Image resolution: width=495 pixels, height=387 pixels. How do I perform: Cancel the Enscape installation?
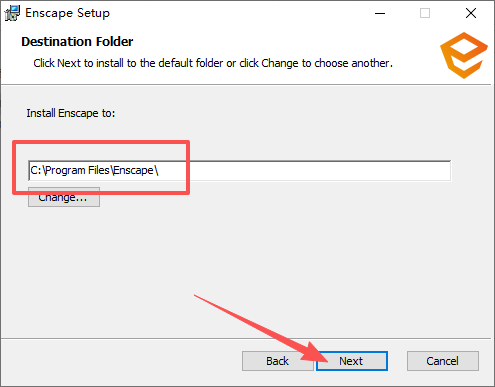(443, 361)
